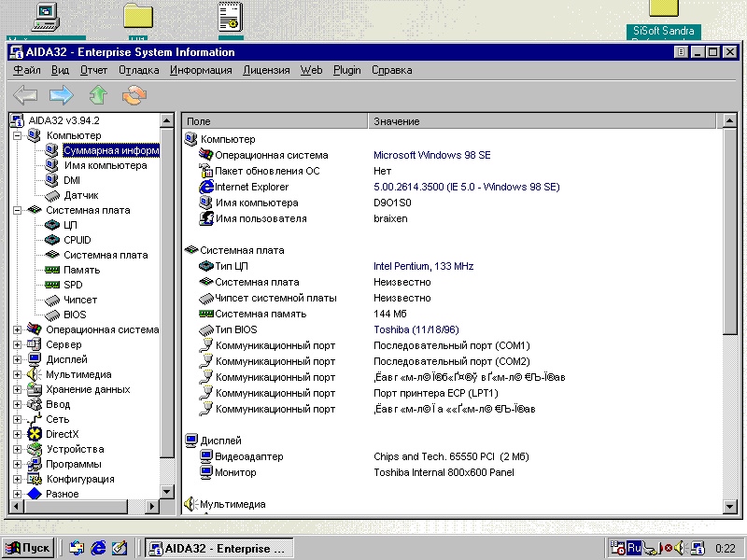Screen dimensions: 747x560
Task: Click tree panel scroll down arrow
Action: click(167, 492)
